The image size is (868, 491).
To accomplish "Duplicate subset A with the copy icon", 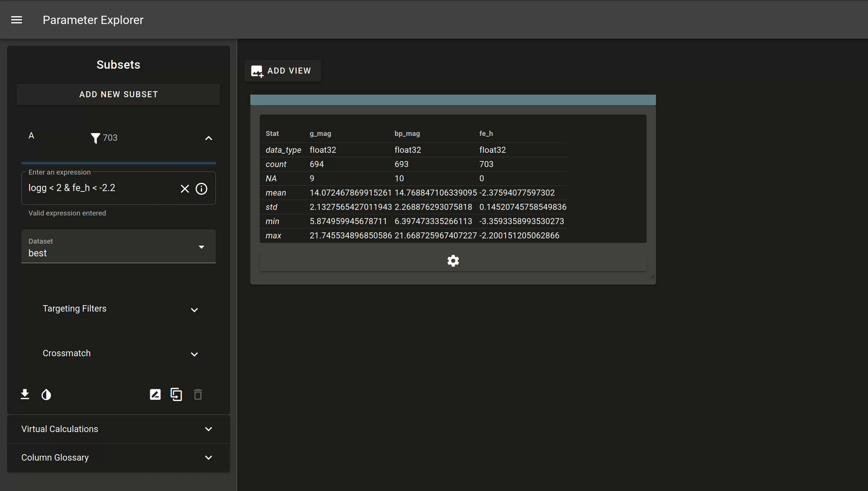I will click(176, 395).
